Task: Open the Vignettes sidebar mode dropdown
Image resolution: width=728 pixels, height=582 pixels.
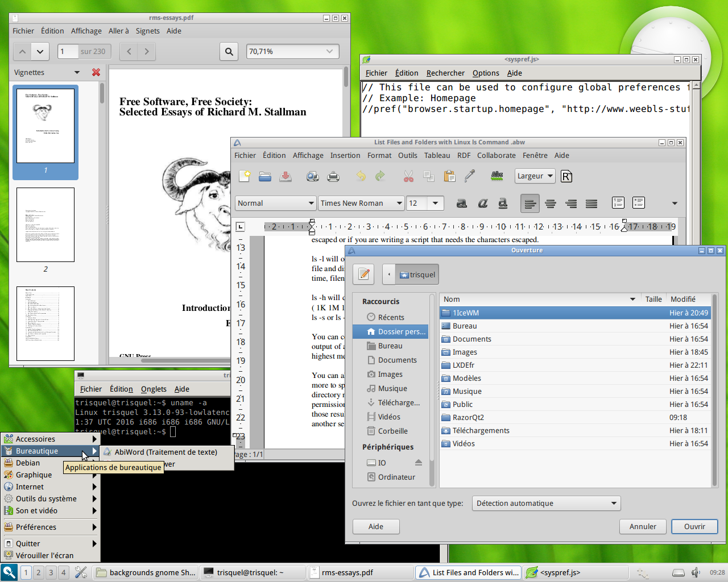Action: 77,72
